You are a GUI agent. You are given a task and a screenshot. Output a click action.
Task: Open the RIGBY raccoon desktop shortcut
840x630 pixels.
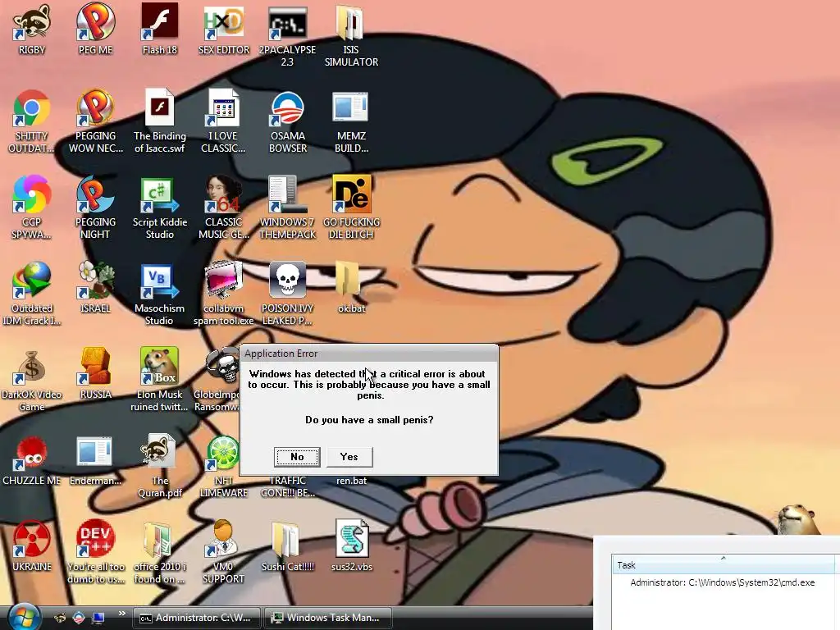tap(32, 30)
